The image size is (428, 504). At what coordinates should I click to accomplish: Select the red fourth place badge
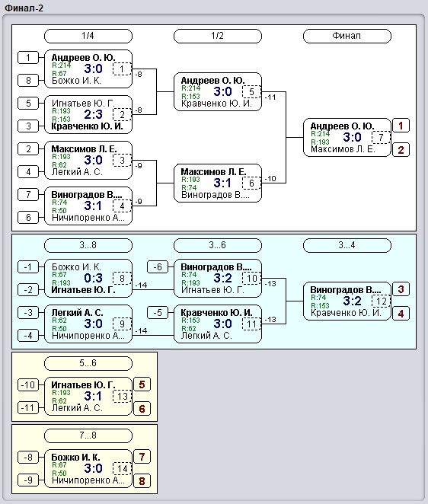pyautogui.click(x=401, y=314)
